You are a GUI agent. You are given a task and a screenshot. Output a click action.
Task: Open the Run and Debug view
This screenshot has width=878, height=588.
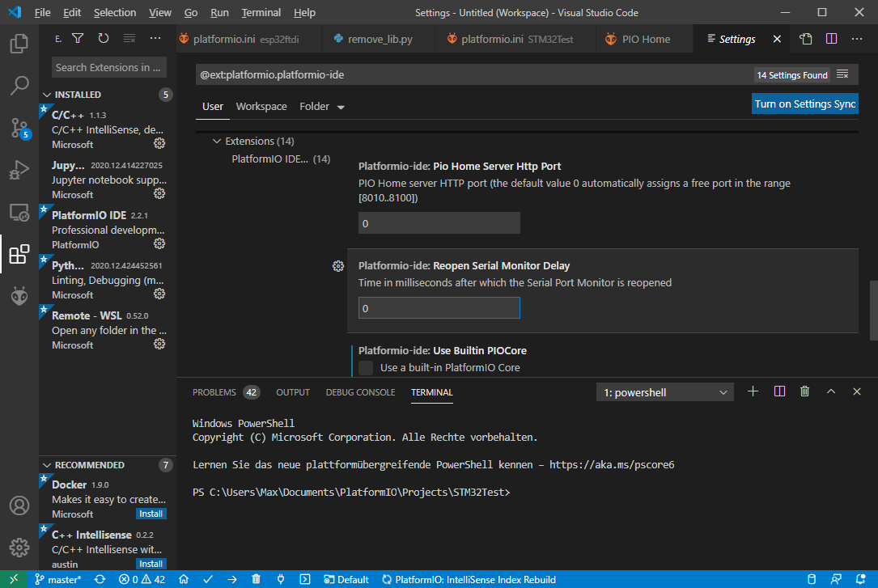pos(19,170)
